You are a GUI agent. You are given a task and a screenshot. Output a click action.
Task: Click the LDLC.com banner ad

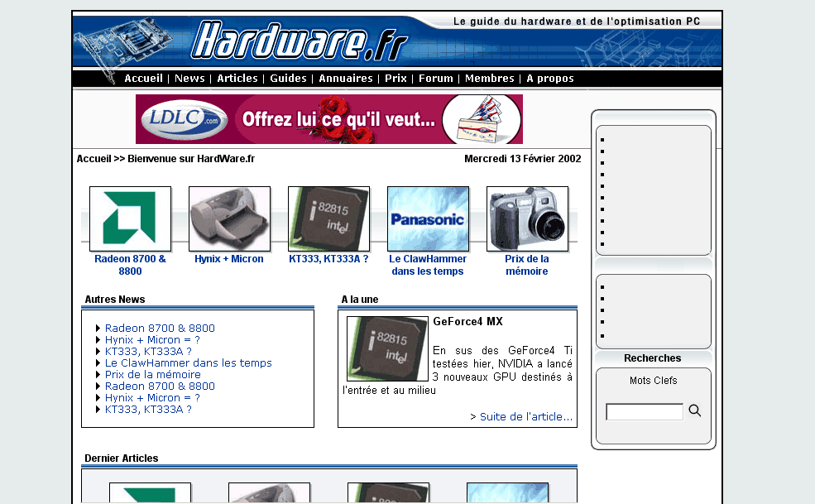329,119
